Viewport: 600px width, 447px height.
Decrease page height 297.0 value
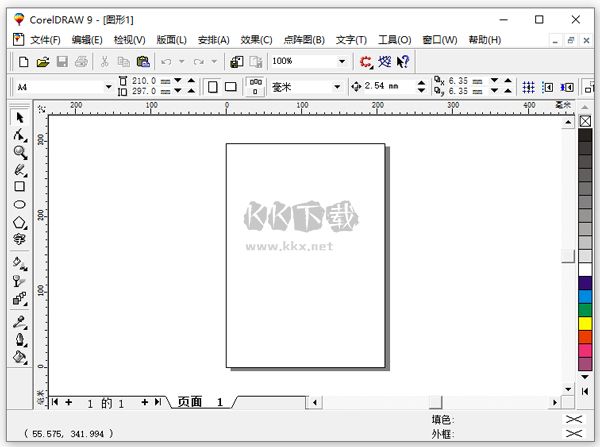178,91
